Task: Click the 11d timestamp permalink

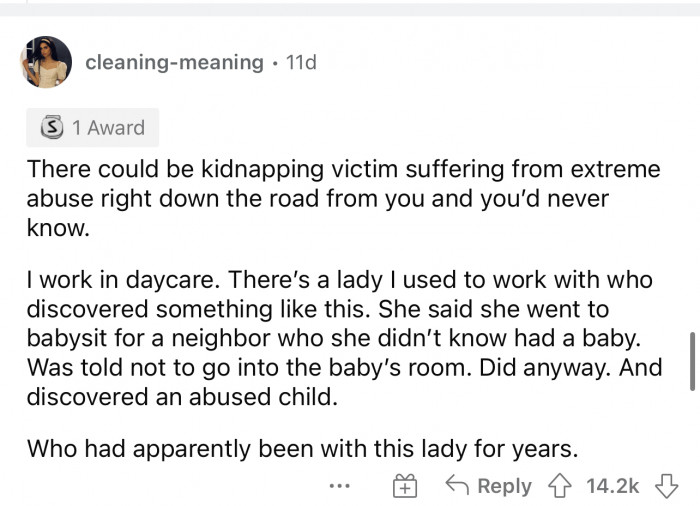Action: pos(301,62)
